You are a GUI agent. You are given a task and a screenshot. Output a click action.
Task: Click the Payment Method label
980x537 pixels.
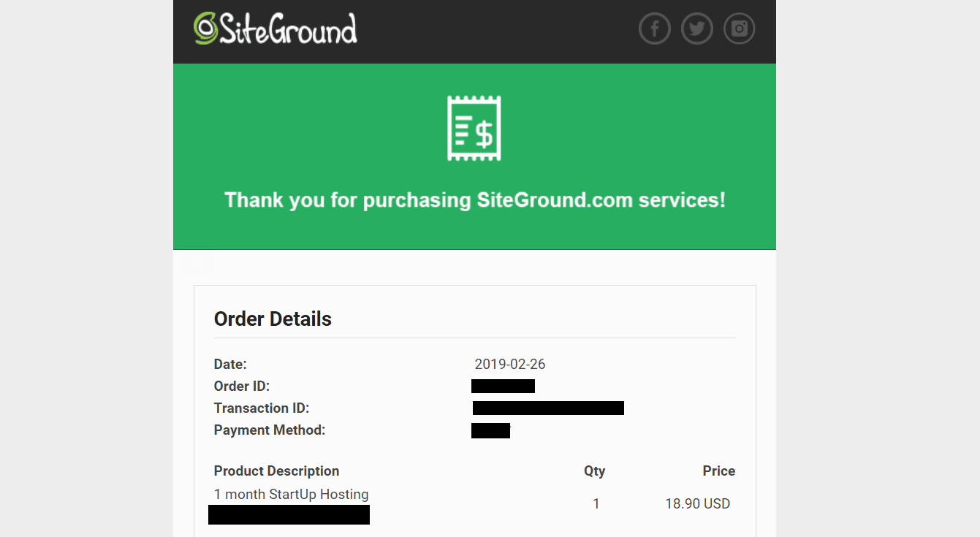coord(270,430)
